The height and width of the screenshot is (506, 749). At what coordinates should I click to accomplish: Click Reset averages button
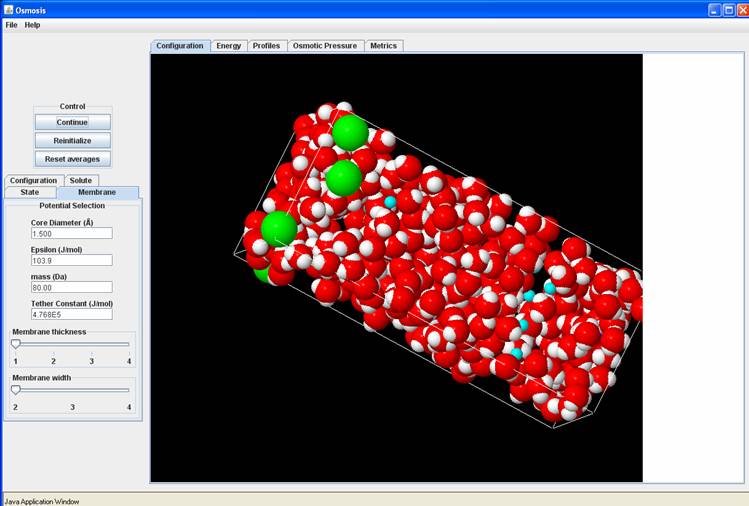72,159
